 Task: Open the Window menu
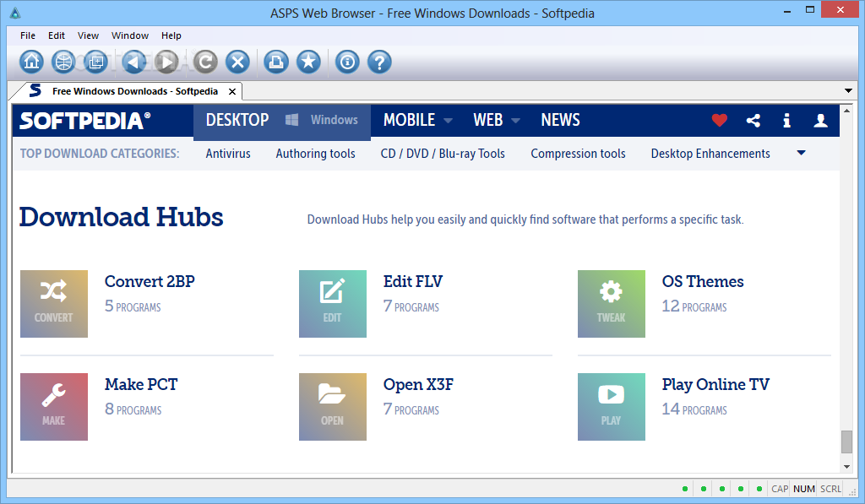(x=129, y=35)
